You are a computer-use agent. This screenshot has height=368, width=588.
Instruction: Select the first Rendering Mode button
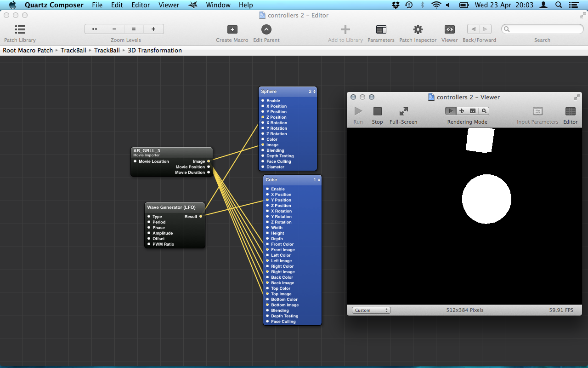(451, 111)
